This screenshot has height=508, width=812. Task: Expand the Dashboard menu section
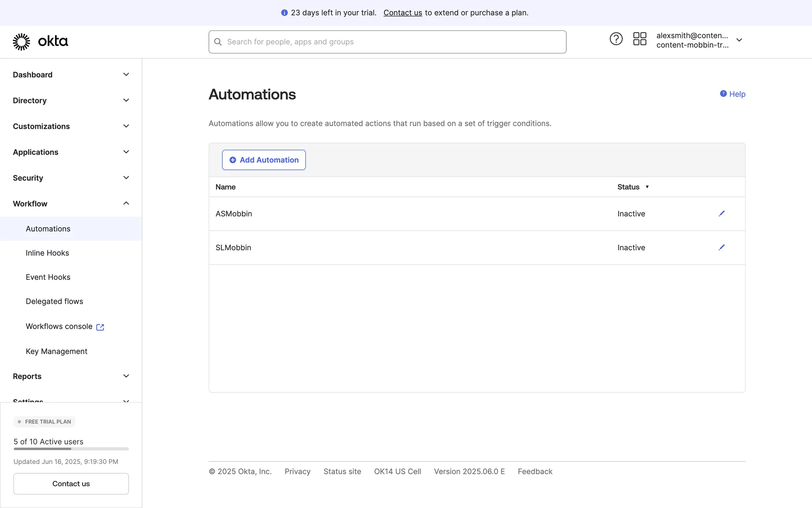click(71, 75)
